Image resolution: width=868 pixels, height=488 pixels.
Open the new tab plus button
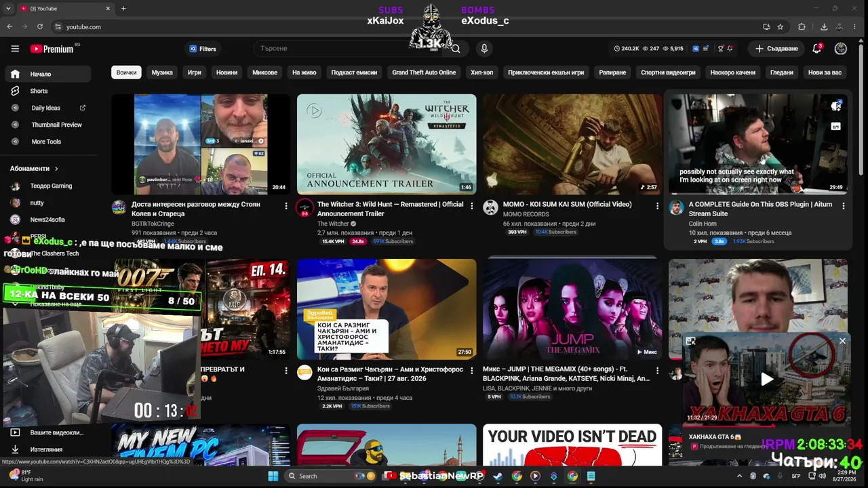point(123,9)
